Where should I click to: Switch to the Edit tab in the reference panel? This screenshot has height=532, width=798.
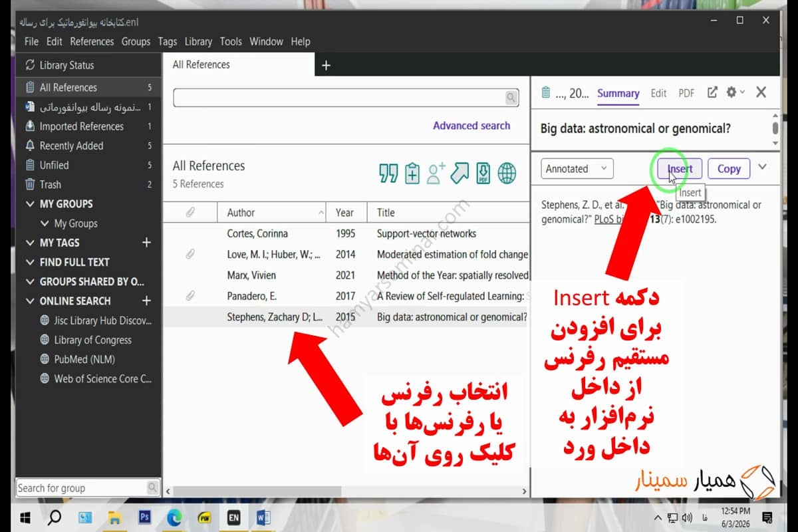click(x=658, y=93)
